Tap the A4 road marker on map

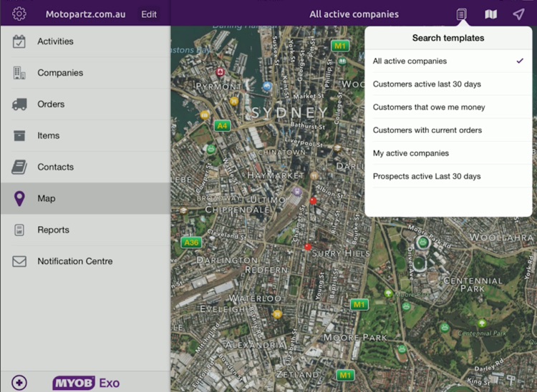(222, 126)
